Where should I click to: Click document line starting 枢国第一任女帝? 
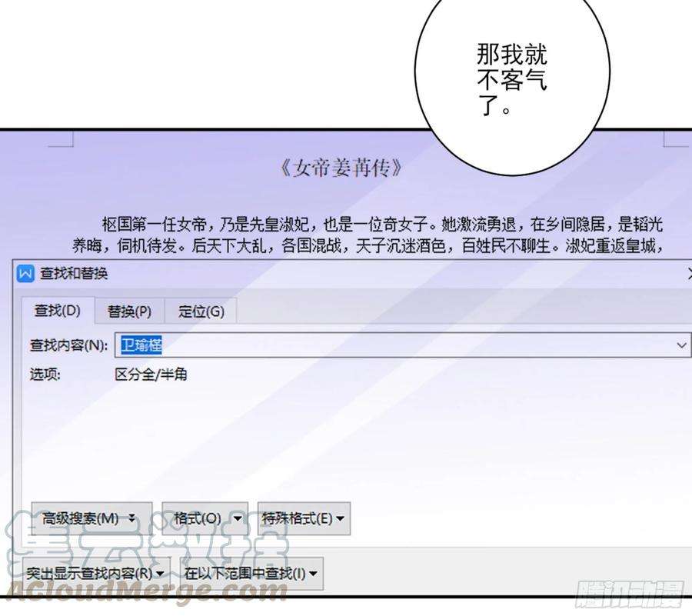coord(382,224)
